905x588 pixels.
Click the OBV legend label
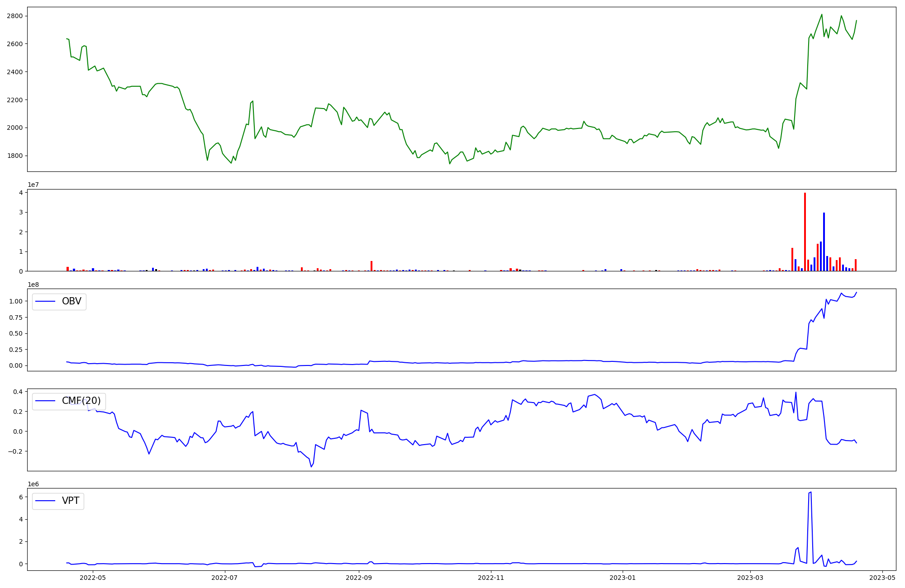click(x=71, y=301)
